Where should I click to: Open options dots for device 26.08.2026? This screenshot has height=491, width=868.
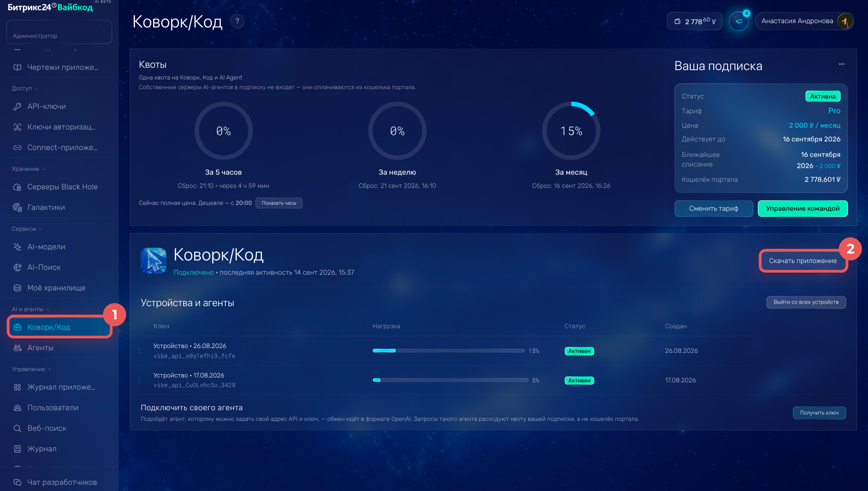(139, 351)
